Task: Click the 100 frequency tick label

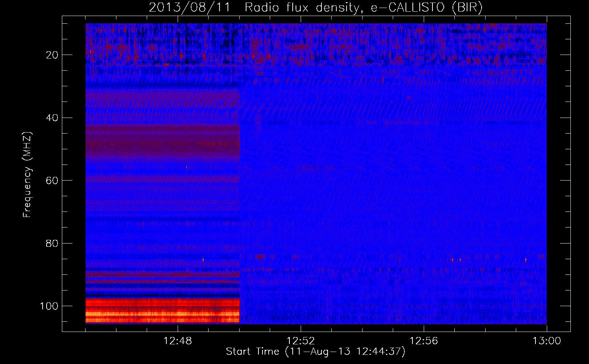Action: pos(49,306)
